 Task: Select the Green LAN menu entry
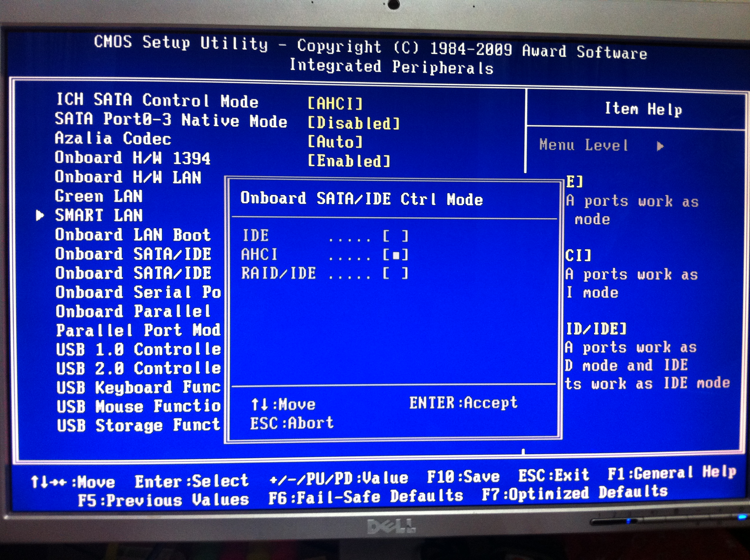pos(99,196)
